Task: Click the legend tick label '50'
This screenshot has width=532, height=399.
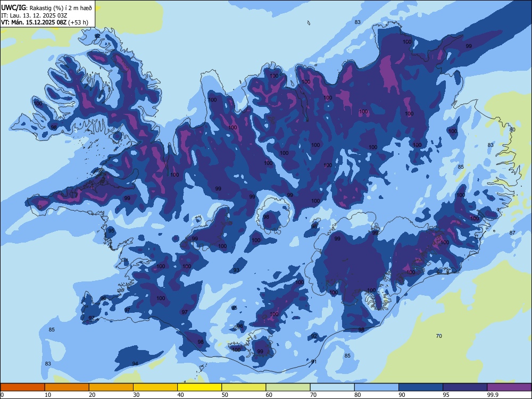Action: click(x=225, y=395)
